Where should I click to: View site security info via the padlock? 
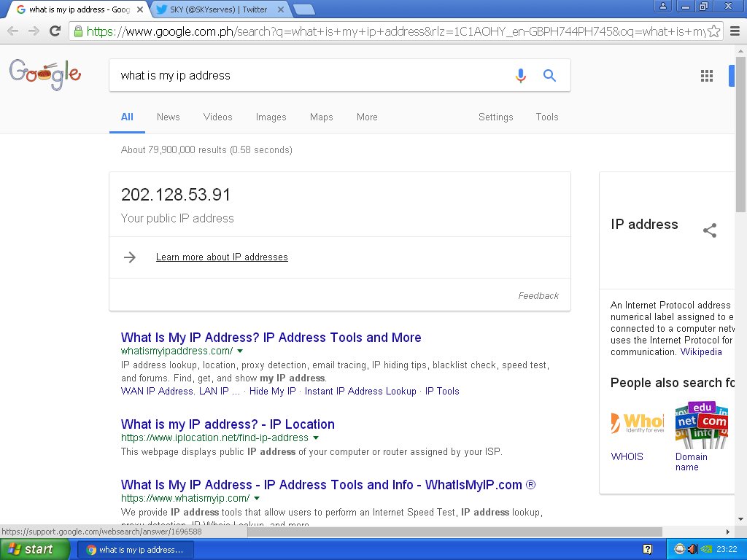tap(78, 31)
